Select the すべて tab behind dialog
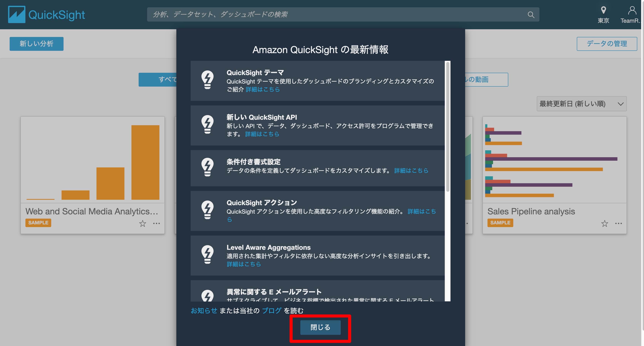This screenshot has width=644, height=346. click(157, 80)
